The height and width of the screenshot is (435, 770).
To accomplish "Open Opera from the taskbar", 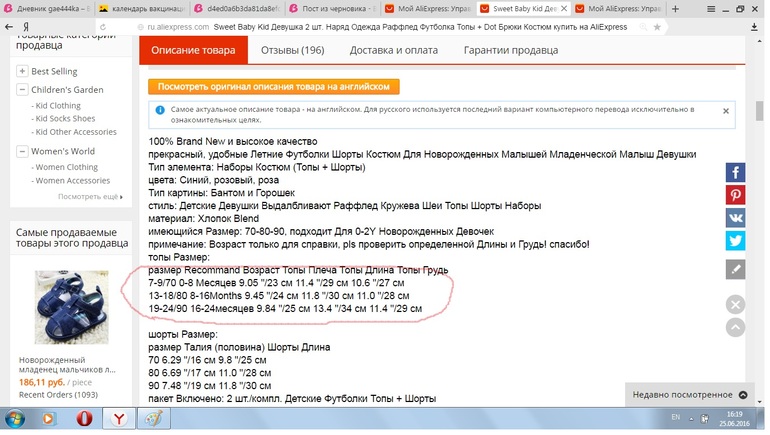I will tap(85, 418).
